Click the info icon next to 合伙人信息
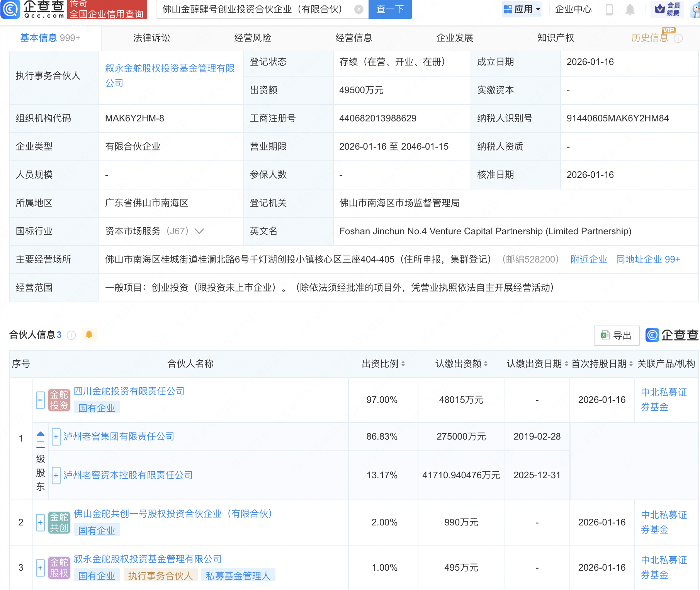Image resolution: width=700 pixels, height=590 pixels. tap(71, 335)
